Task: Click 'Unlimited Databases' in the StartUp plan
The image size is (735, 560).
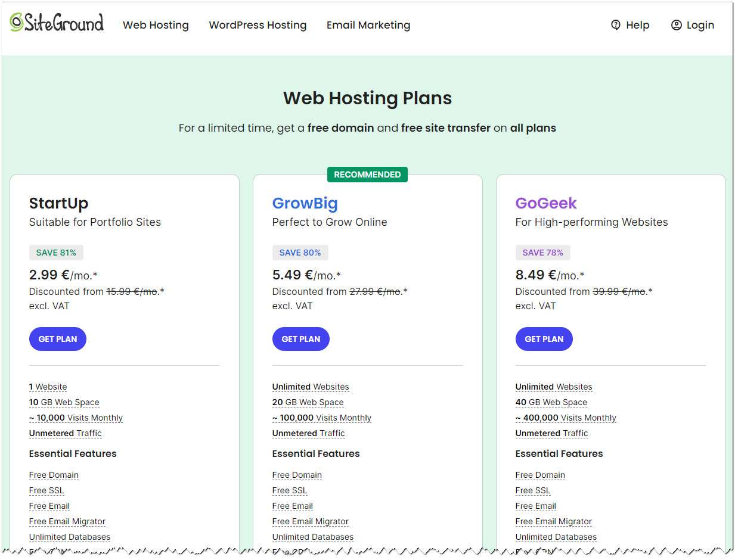Action: point(70,537)
